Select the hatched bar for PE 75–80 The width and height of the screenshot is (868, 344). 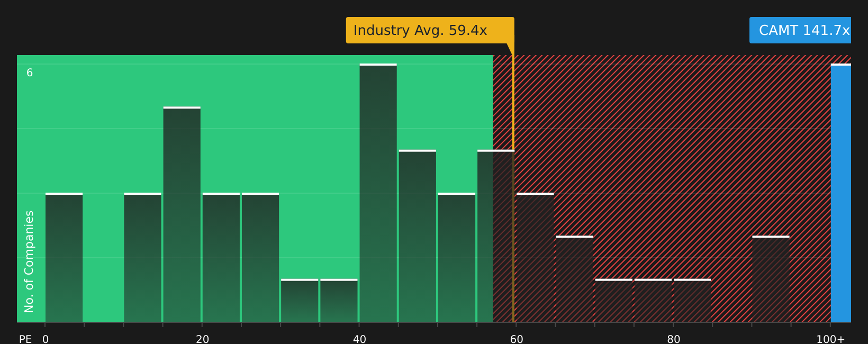(653, 301)
